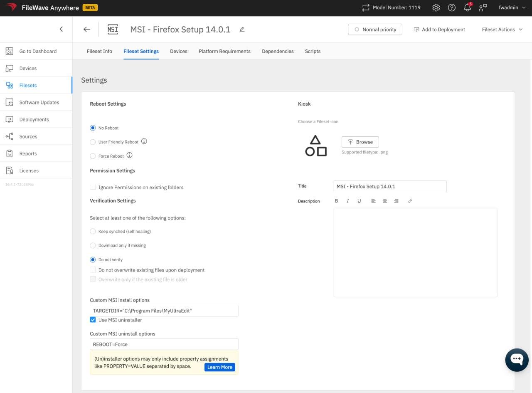This screenshot has width=532, height=393.
Task: Check Do not overwrite existing files
Action: point(93,270)
